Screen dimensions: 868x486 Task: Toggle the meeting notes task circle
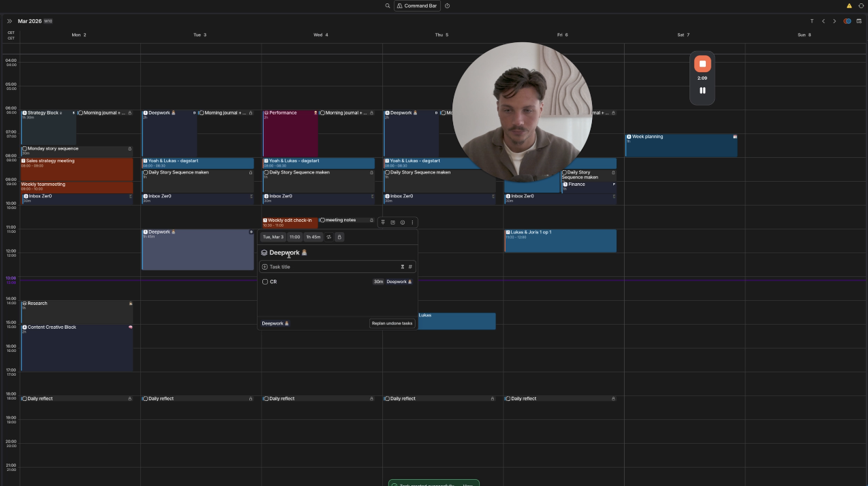pyautogui.click(x=322, y=221)
